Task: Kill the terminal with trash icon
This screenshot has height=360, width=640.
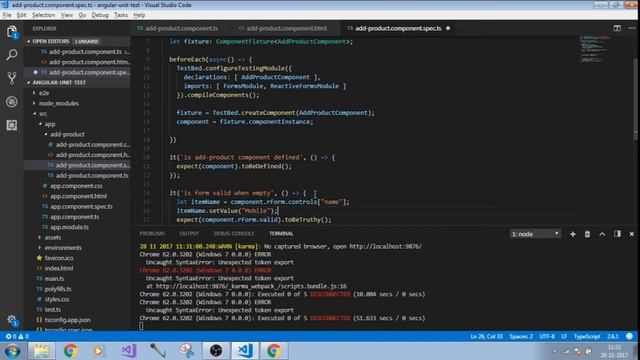Action: [587, 234]
